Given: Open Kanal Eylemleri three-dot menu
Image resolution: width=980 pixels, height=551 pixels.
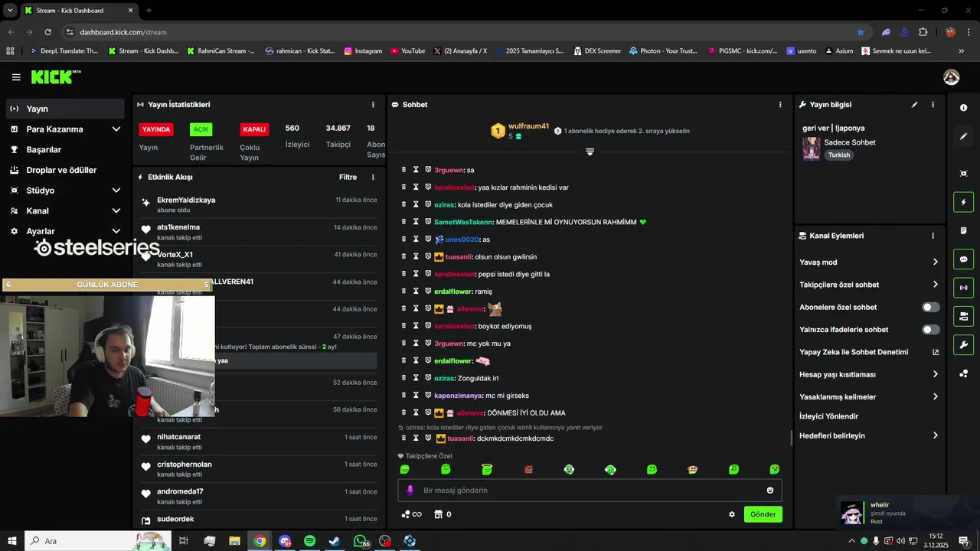Looking at the screenshot, I should (933, 236).
